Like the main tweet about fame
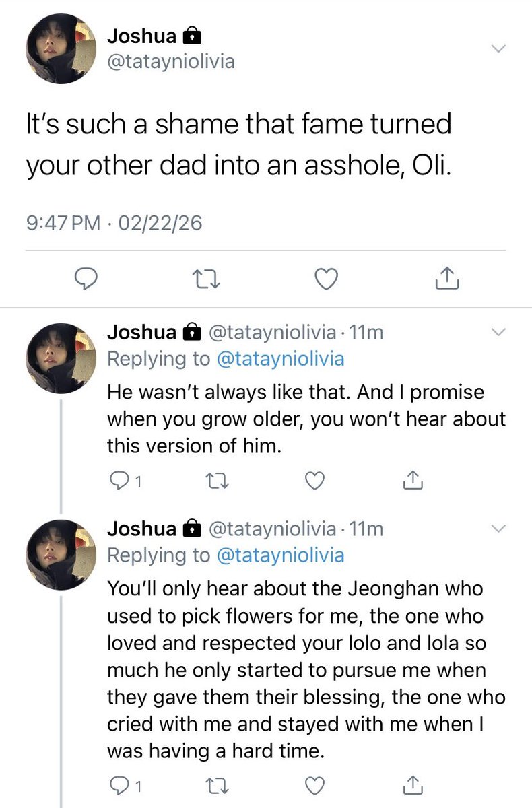This screenshot has height=808, width=532. click(327, 279)
